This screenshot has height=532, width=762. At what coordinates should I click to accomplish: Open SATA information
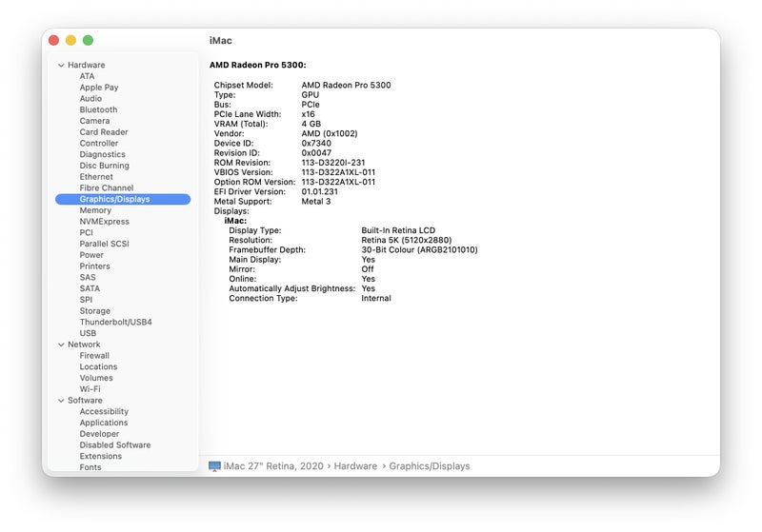pyautogui.click(x=90, y=288)
